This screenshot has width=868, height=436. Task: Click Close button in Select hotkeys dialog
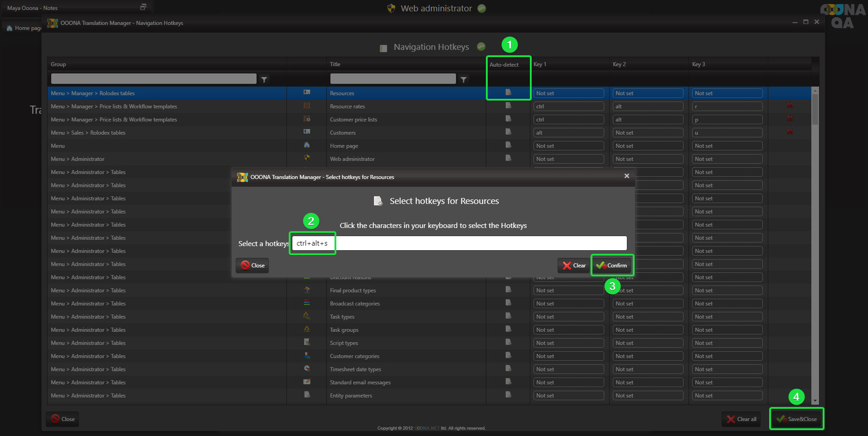pos(252,266)
